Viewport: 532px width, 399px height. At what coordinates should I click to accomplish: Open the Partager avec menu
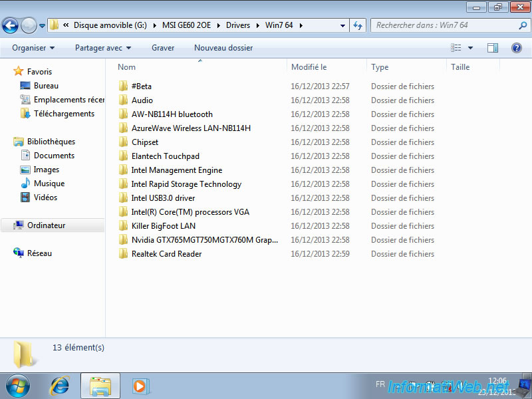(x=103, y=48)
